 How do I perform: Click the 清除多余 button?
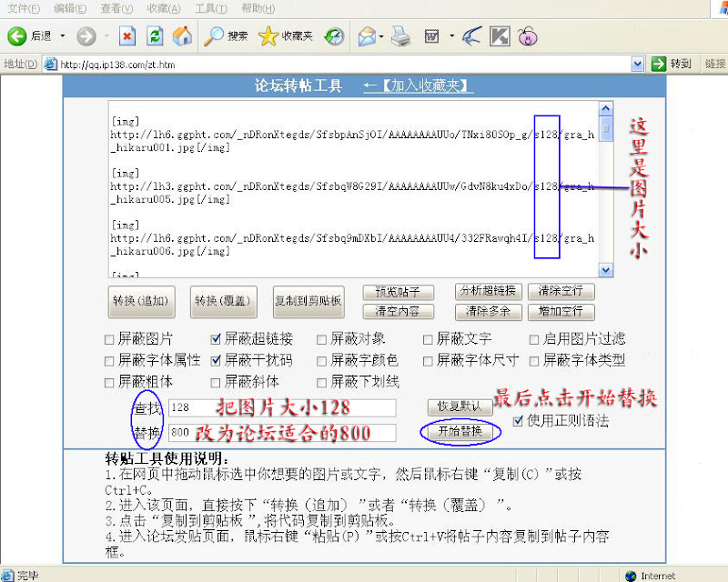489,312
